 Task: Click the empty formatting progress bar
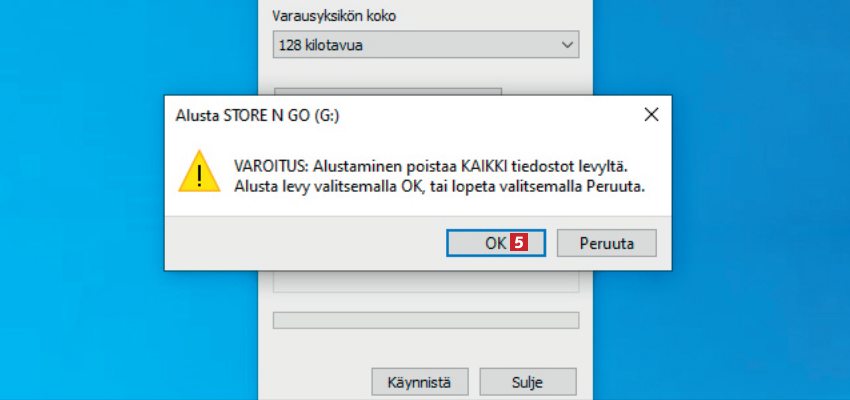click(426, 320)
